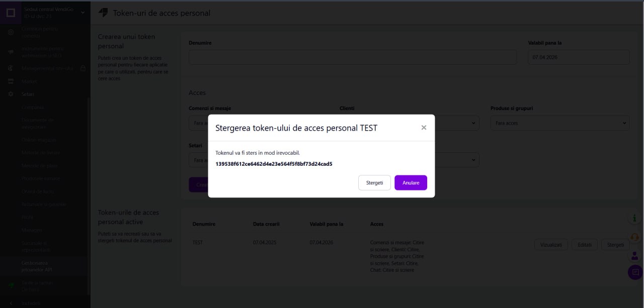The image size is (644, 308).
Task: Close the delete token dialog with X
Action: pos(424,128)
